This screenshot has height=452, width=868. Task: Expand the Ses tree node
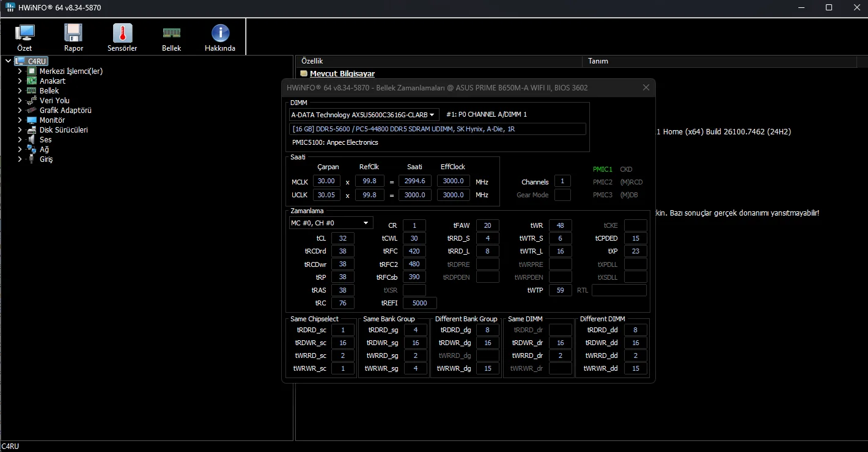pos(20,139)
